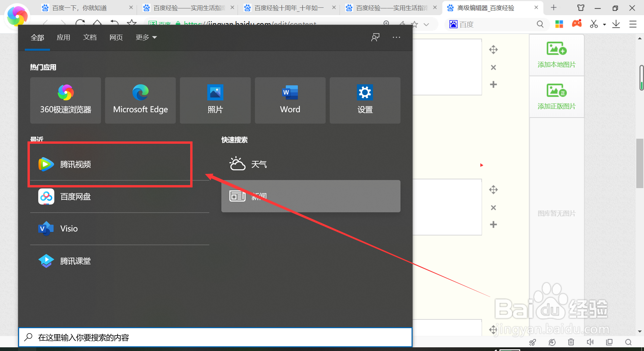644x351 pixels.
Task: Click scrollbar down arrow
Action: click(x=640, y=332)
